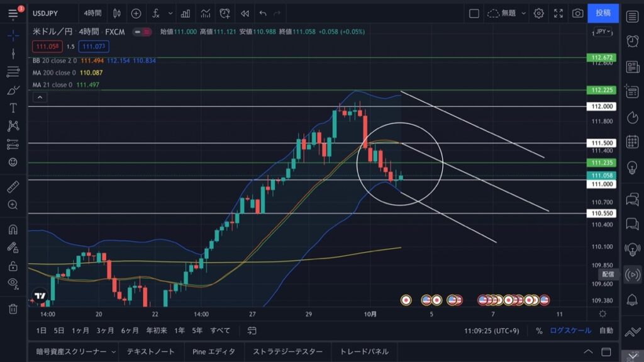Select the ruler measure tool
The width and height of the screenshot is (644, 362).
(x=13, y=187)
